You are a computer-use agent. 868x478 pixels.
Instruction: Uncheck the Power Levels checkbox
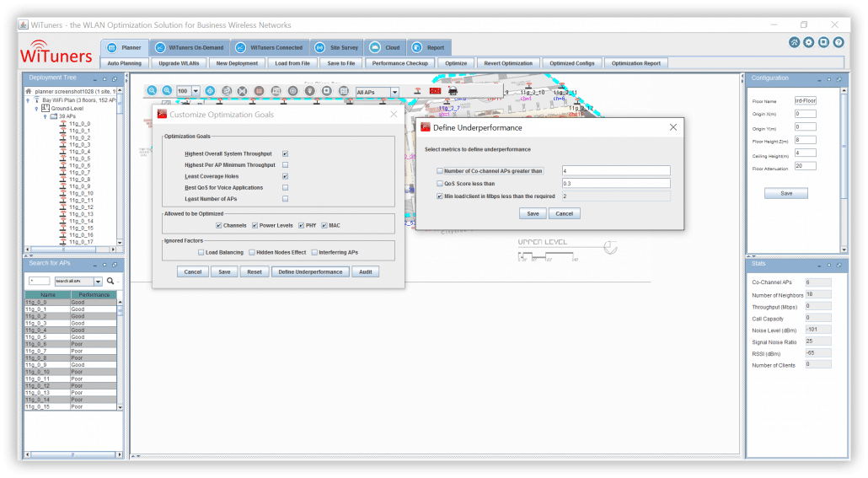pos(255,225)
